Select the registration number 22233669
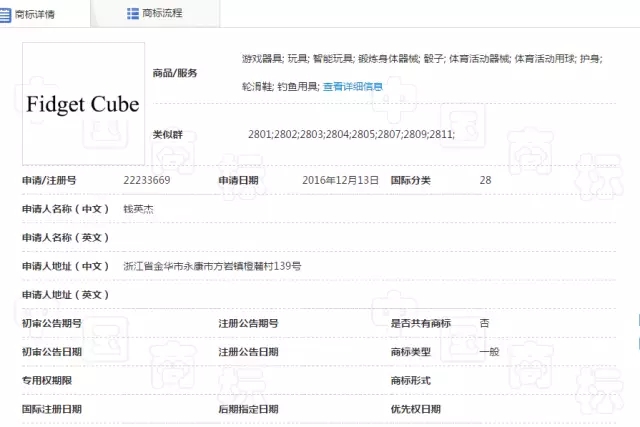The height and width of the screenshot is (427, 640). tap(147, 180)
